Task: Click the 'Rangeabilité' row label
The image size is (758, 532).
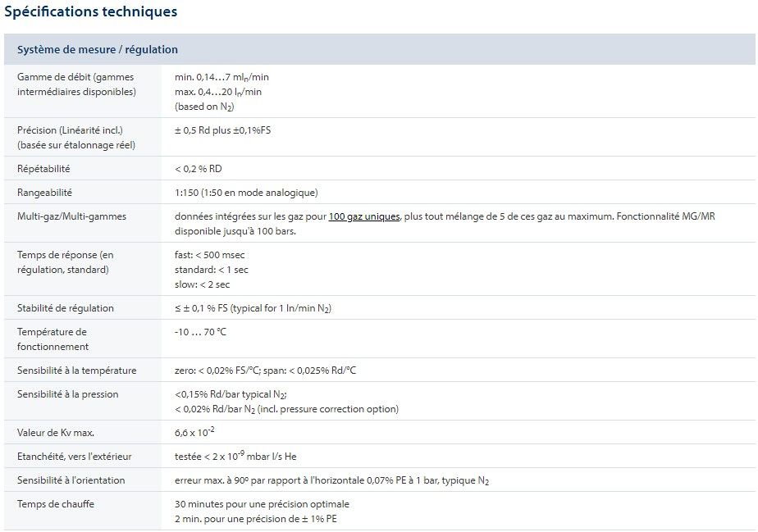Action: [x=45, y=193]
